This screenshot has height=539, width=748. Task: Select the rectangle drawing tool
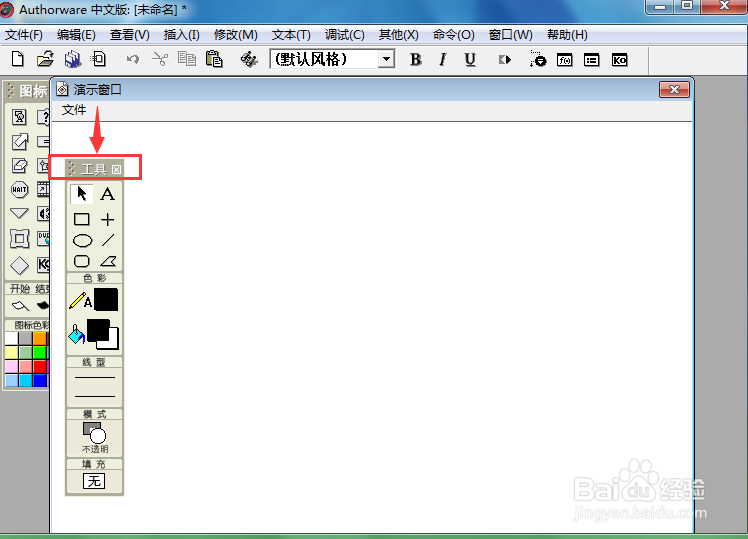[82, 219]
